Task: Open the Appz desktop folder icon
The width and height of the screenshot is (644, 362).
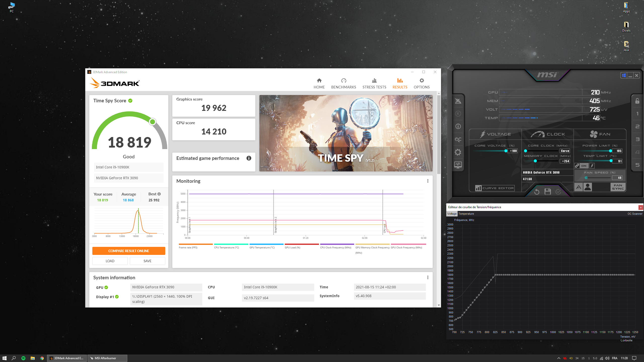Action: tap(626, 8)
